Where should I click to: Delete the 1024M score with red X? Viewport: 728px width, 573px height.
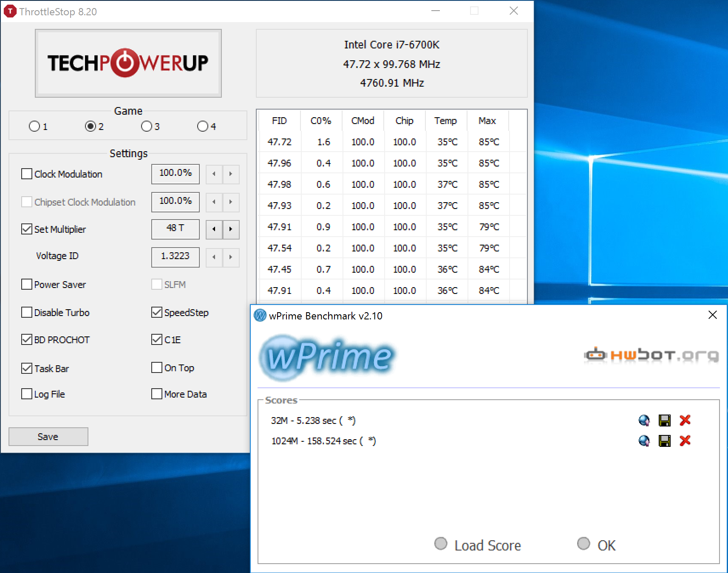click(x=685, y=440)
